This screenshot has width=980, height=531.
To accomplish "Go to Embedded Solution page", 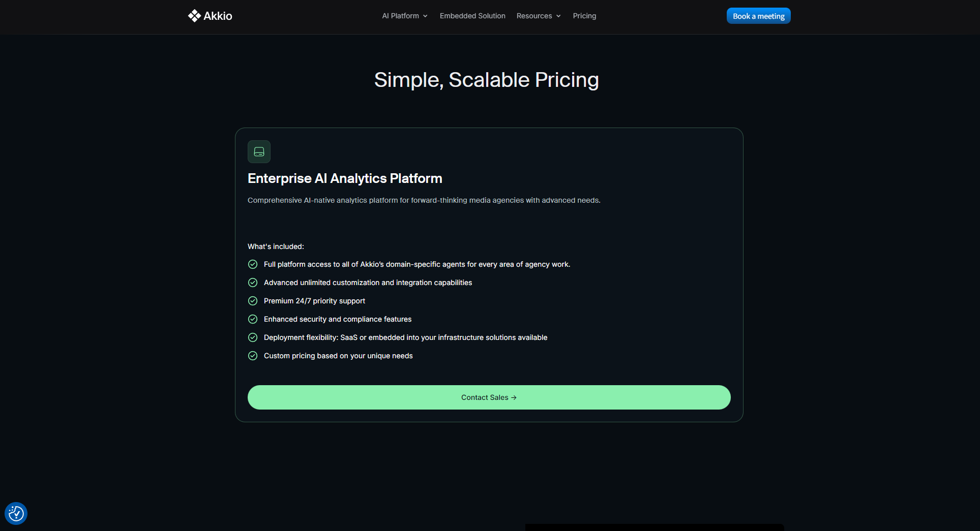I will point(472,16).
